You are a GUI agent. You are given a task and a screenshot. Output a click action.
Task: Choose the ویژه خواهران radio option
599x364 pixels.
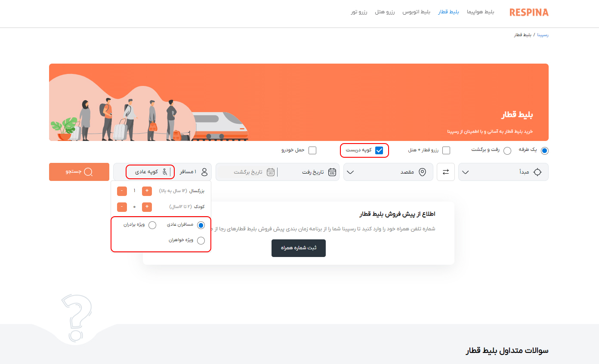[201, 241]
